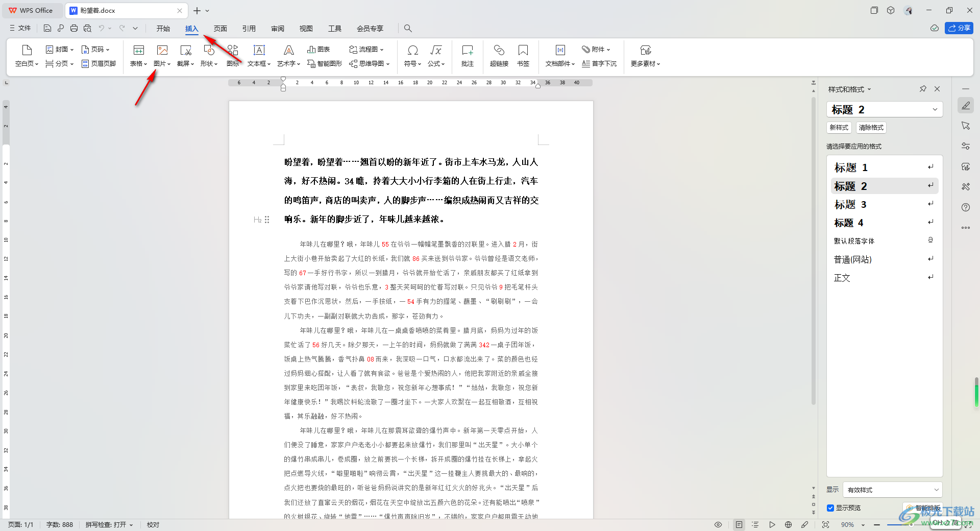This screenshot has width=980, height=531.
Task: Insert a 文本框 text box
Action: [x=259, y=56]
